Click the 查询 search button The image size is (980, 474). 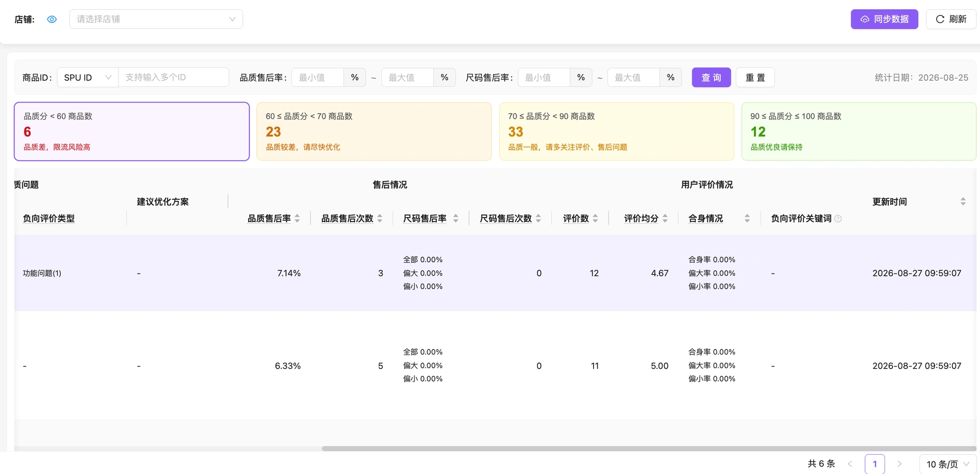[x=711, y=78]
